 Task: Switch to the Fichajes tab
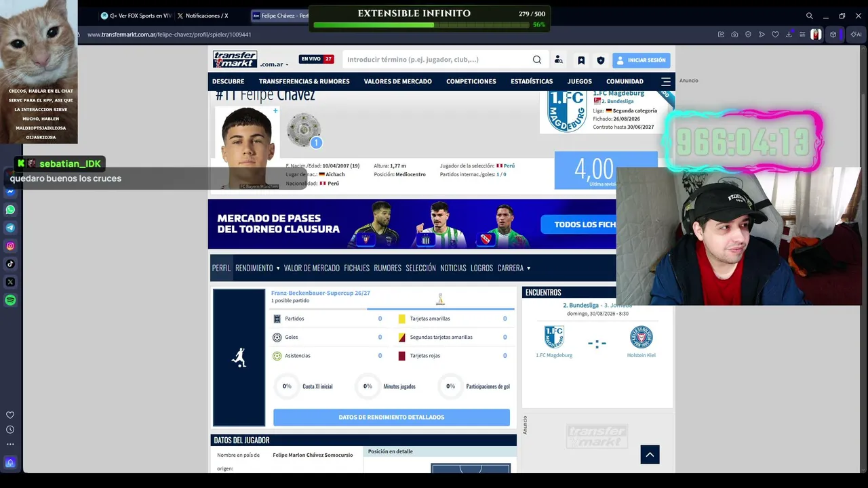pyautogui.click(x=357, y=268)
